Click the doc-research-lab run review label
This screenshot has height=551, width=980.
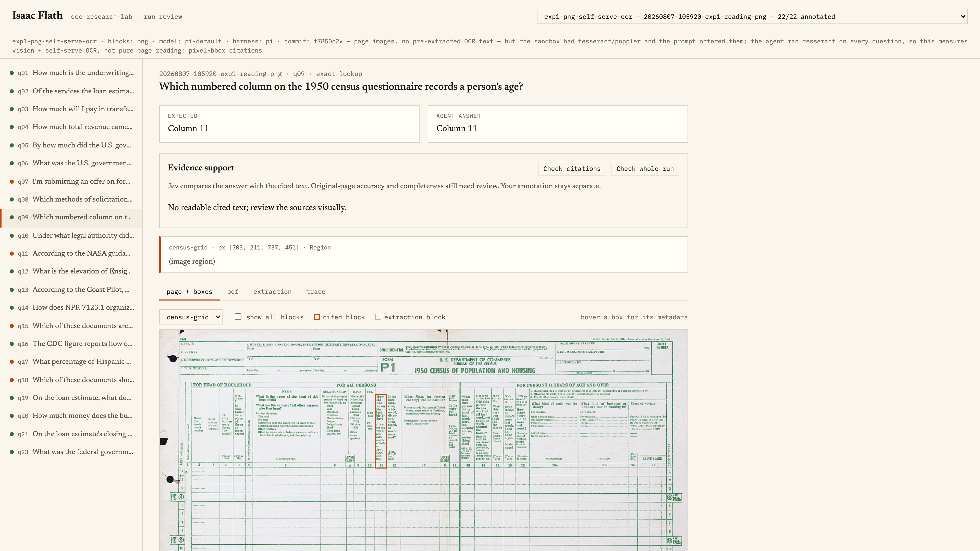[x=126, y=17]
